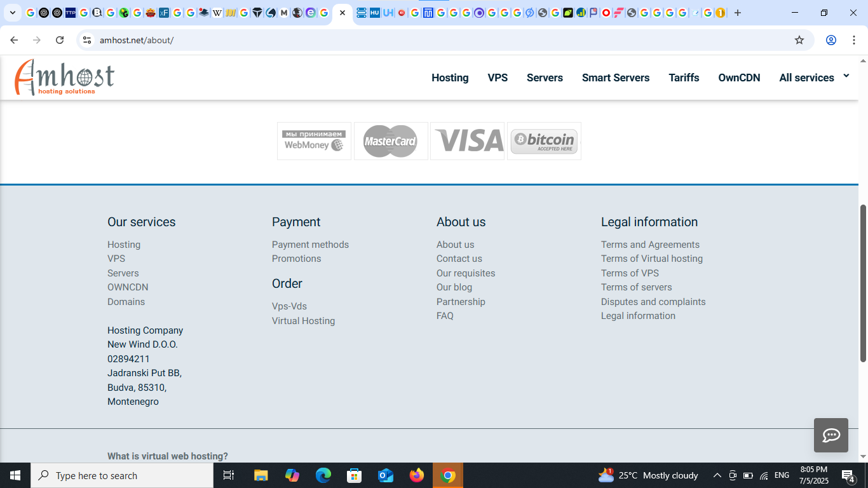Click the Bitcoin accepted here badge
Image resolution: width=868 pixels, height=488 pixels.
(544, 141)
